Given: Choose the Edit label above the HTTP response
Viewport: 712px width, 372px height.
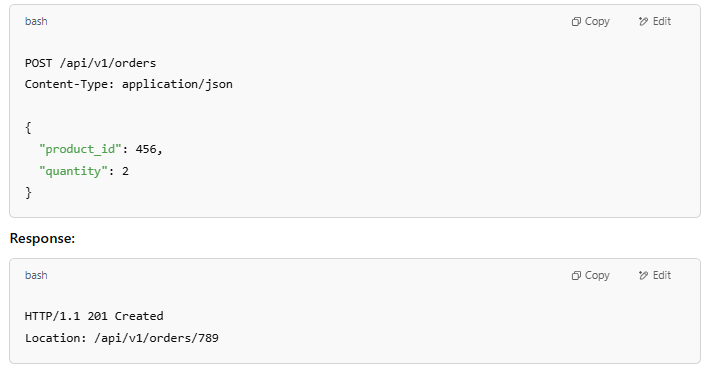Looking at the screenshot, I should click(x=662, y=275).
